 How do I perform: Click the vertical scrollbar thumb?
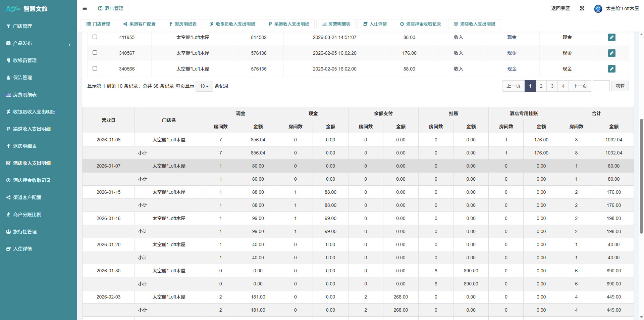[642, 176]
